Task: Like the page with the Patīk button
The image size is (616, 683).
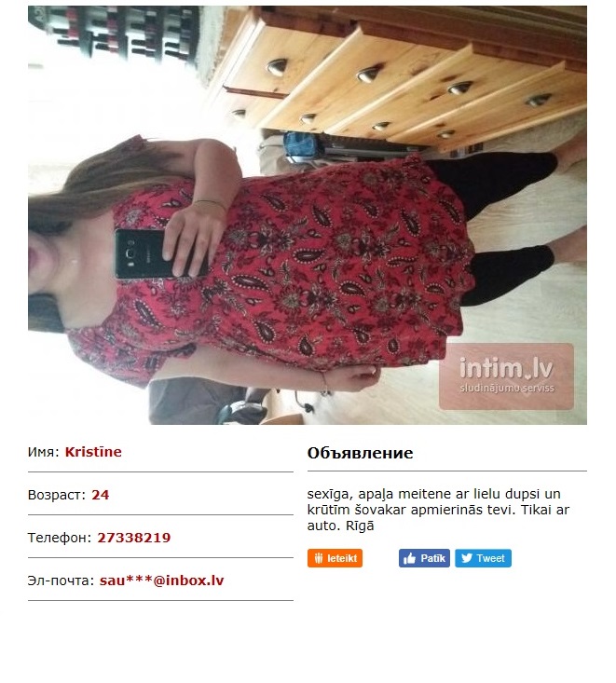Action: [424, 558]
